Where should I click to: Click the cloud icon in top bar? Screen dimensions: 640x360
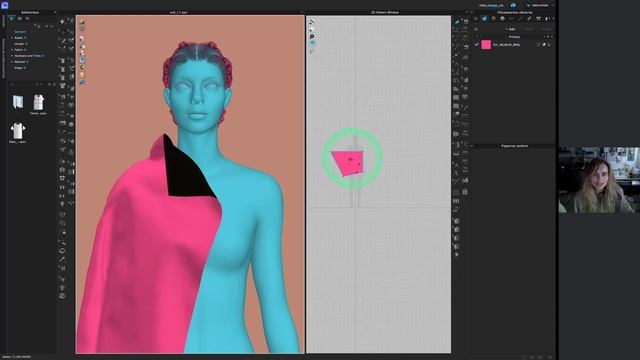[513, 5]
